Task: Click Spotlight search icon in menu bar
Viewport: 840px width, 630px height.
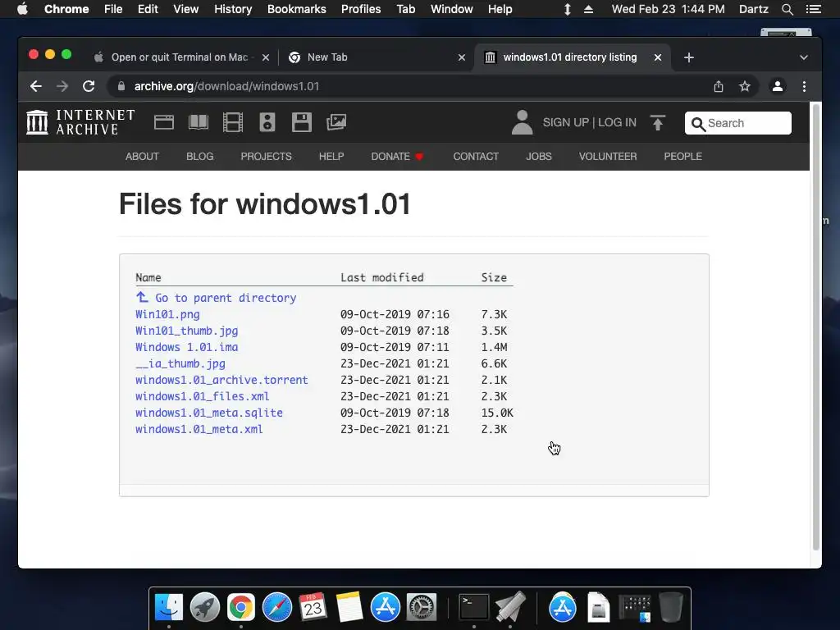Action: tap(787, 9)
